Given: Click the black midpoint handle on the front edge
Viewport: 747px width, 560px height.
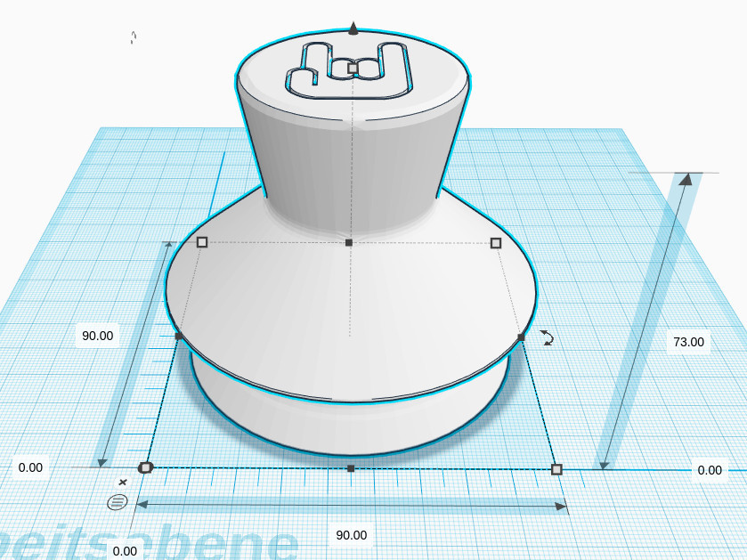Looking at the screenshot, I should click(x=351, y=468).
